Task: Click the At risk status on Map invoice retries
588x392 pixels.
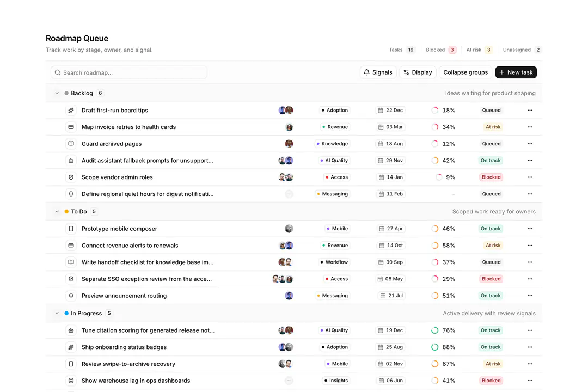Action: click(493, 127)
